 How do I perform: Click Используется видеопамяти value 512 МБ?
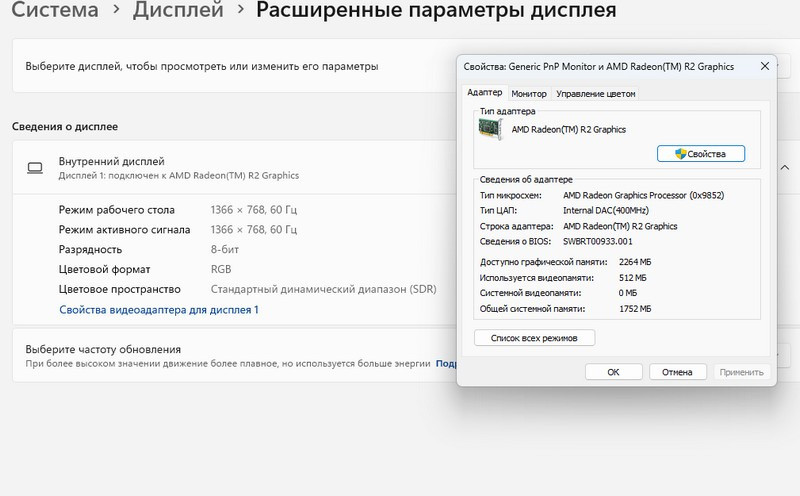point(632,278)
